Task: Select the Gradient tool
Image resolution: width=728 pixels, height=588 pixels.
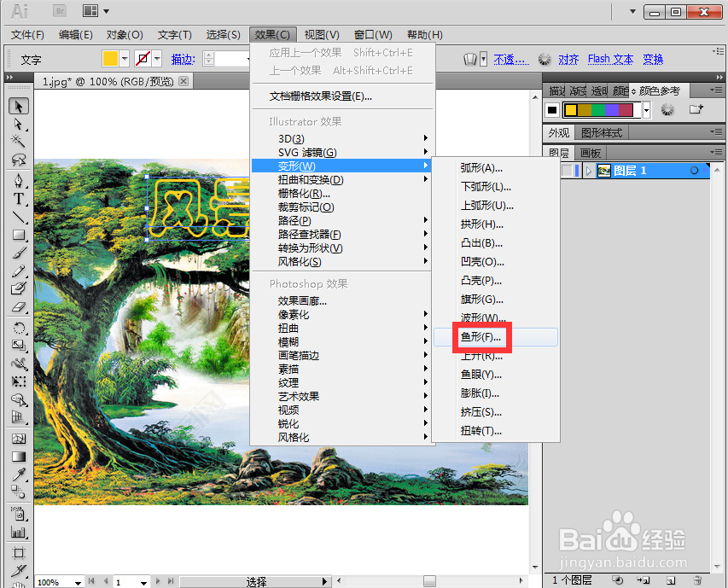Action: click(x=19, y=457)
